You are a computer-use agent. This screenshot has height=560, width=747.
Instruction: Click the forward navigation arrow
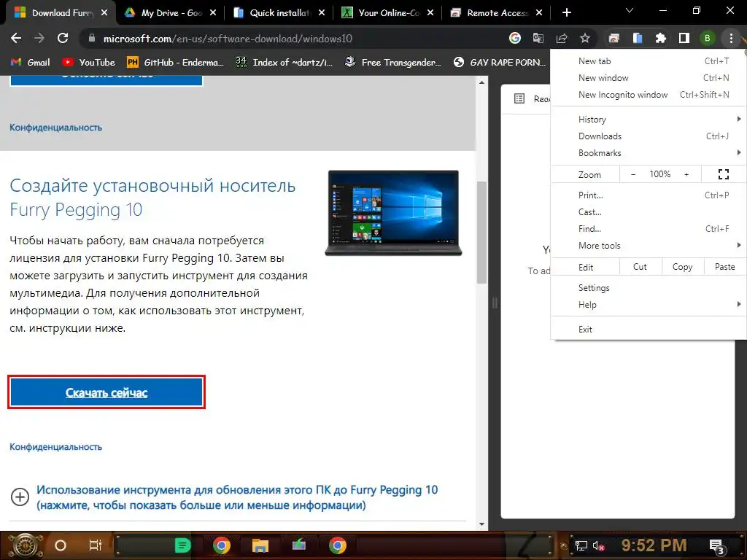pyautogui.click(x=39, y=38)
